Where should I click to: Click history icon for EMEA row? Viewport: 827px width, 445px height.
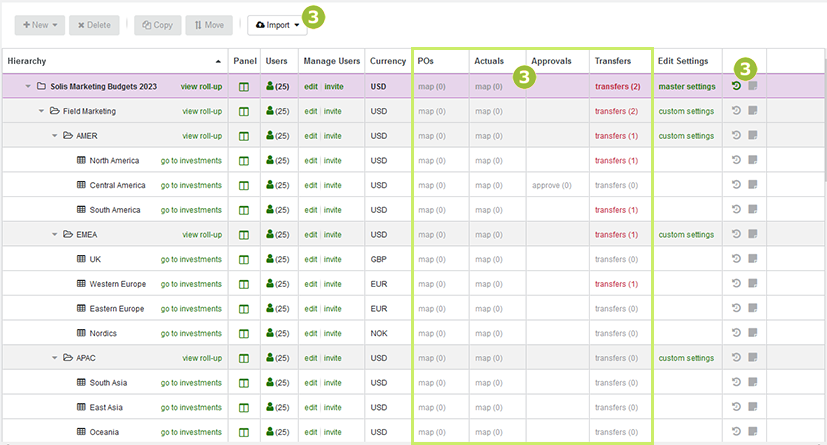coord(736,234)
